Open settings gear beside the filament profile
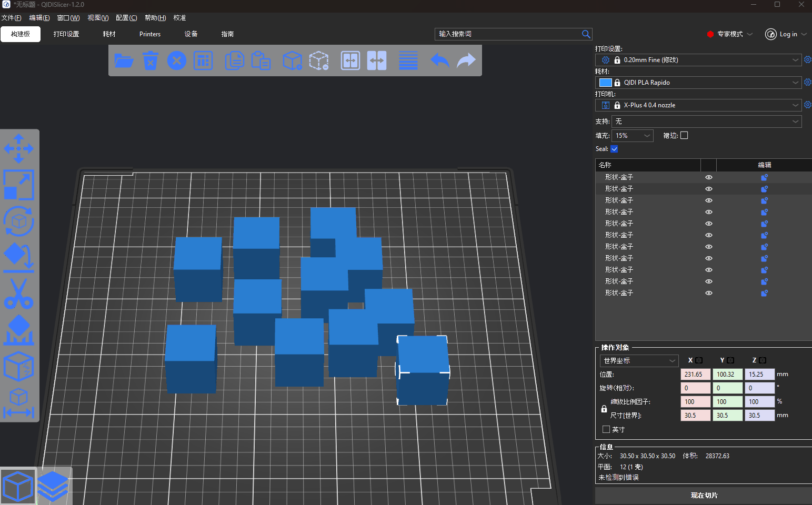The image size is (812, 505). coord(808,82)
